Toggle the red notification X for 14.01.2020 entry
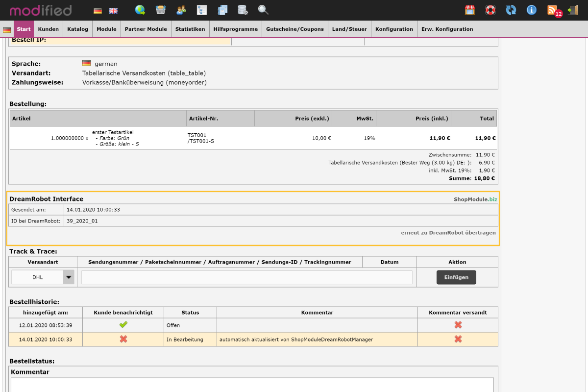This screenshot has width=588, height=392. click(123, 339)
